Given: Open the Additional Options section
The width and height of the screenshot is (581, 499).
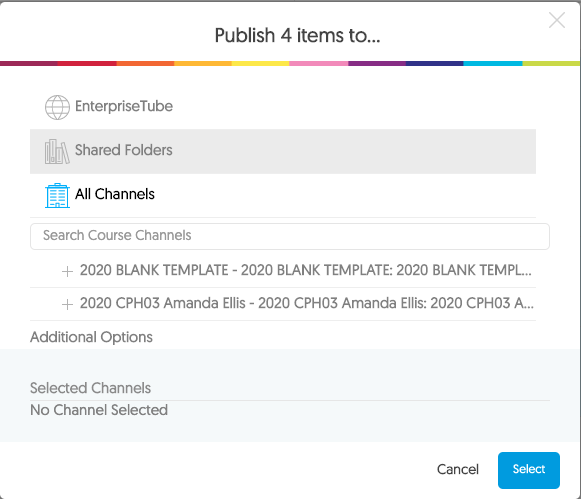Looking at the screenshot, I should tap(91, 337).
